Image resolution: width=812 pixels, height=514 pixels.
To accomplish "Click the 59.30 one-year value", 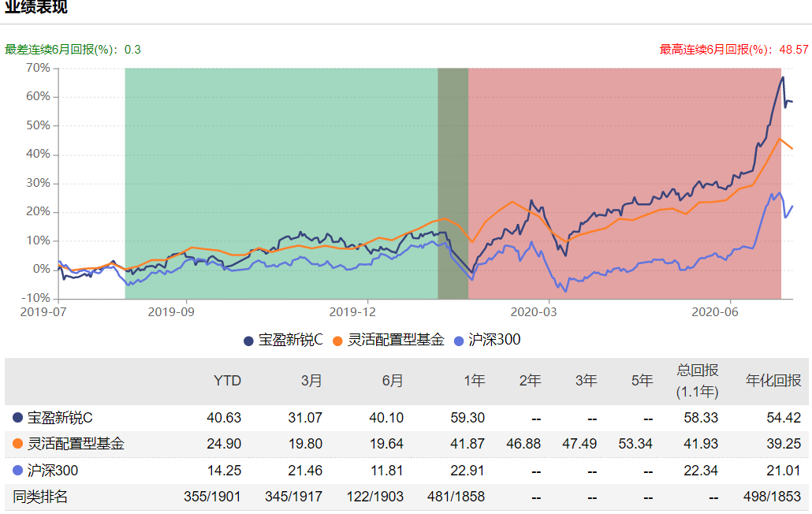I will (x=467, y=418).
